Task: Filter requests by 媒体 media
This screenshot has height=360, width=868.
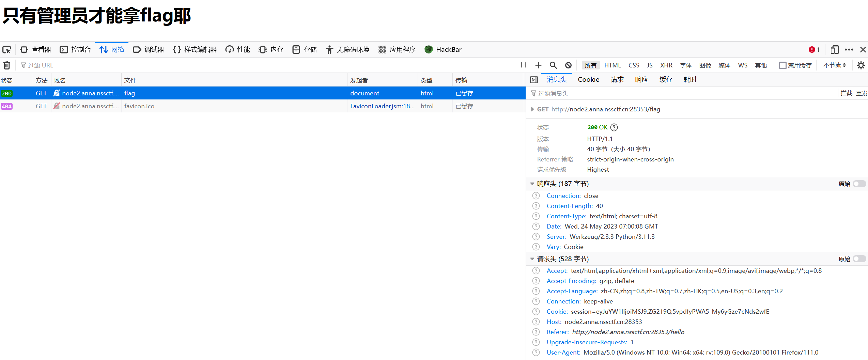Action: 725,65
